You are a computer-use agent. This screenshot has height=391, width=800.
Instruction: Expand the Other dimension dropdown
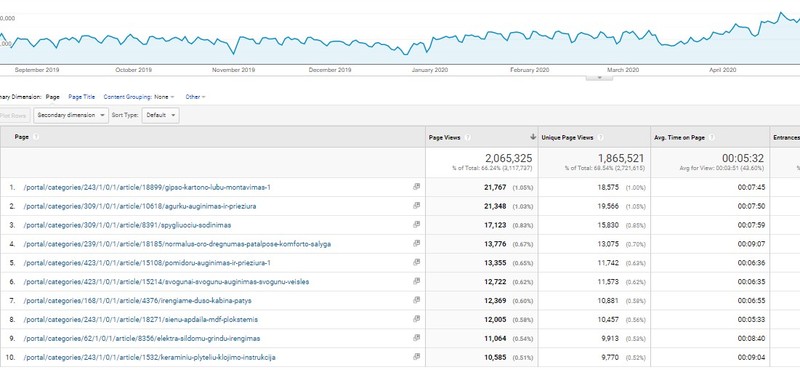[195, 96]
